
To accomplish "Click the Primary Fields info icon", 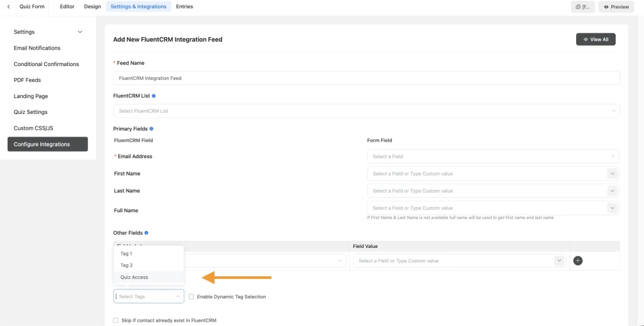I will point(152,128).
